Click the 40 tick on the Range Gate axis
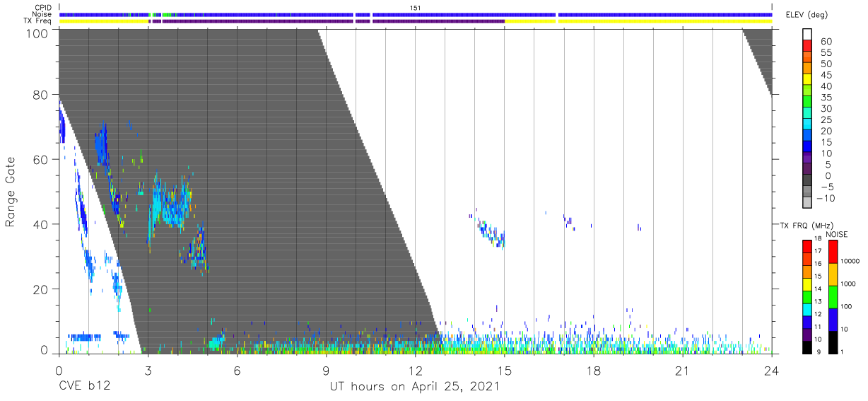The height and width of the screenshot is (401, 868). [x=40, y=224]
